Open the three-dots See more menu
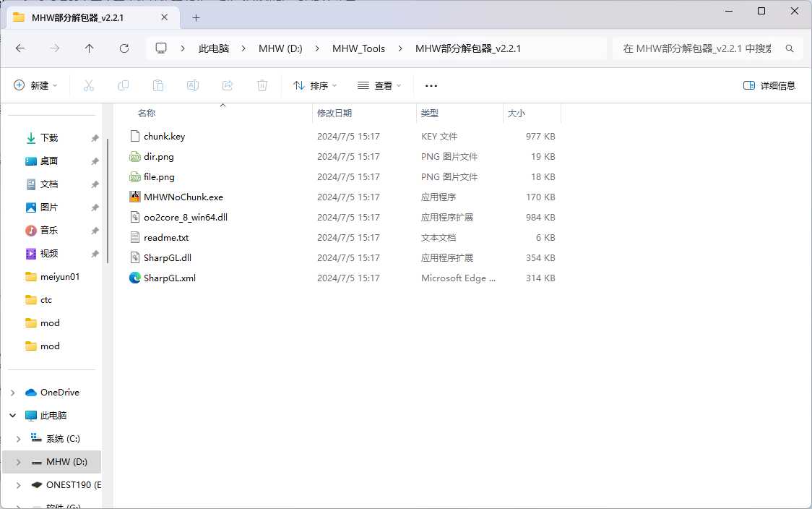Viewport: 812px width, 509px height. (x=431, y=85)
